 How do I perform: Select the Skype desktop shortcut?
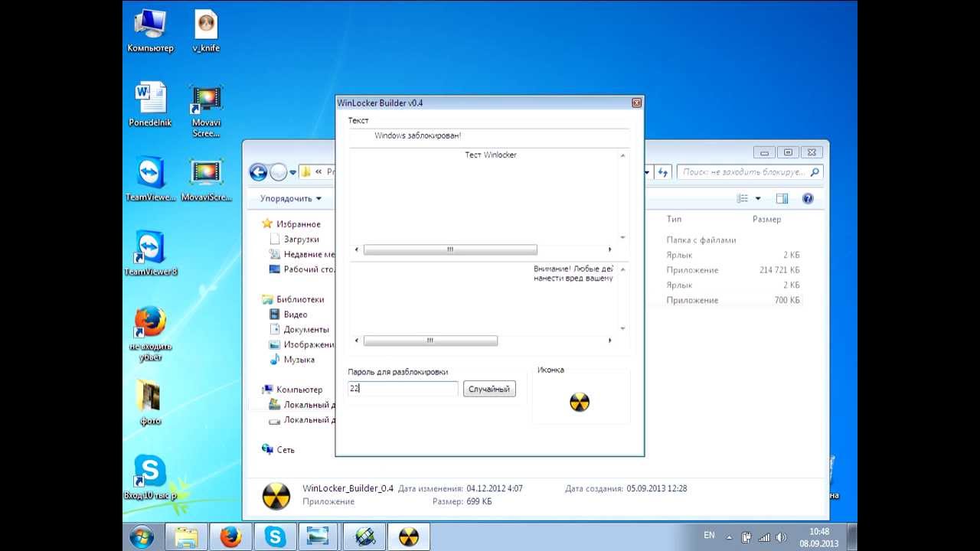click(151, 477)
